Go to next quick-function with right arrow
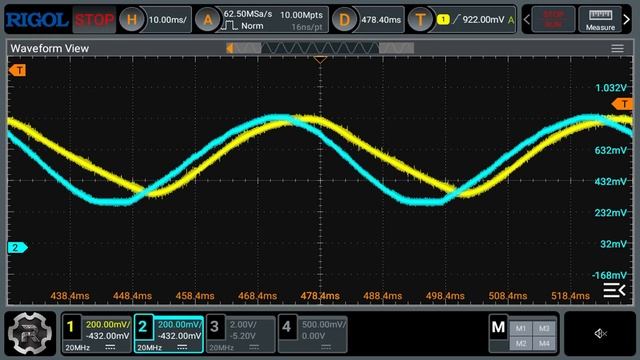 pos(627,19)
